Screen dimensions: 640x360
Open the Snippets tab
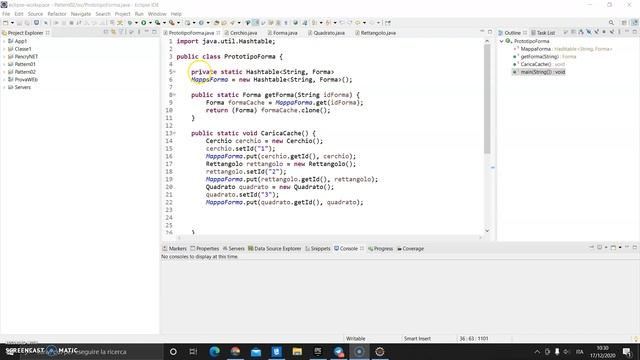(x=318, y=248)
